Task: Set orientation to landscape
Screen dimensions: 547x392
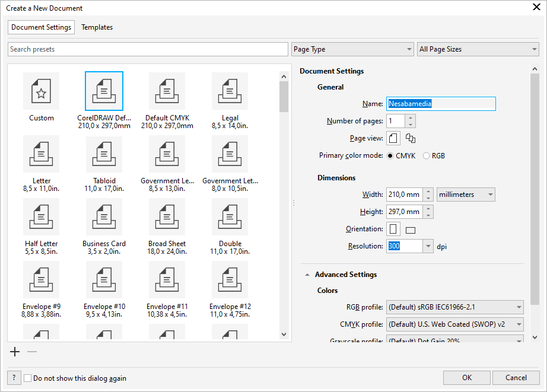Action: point(411,230)
